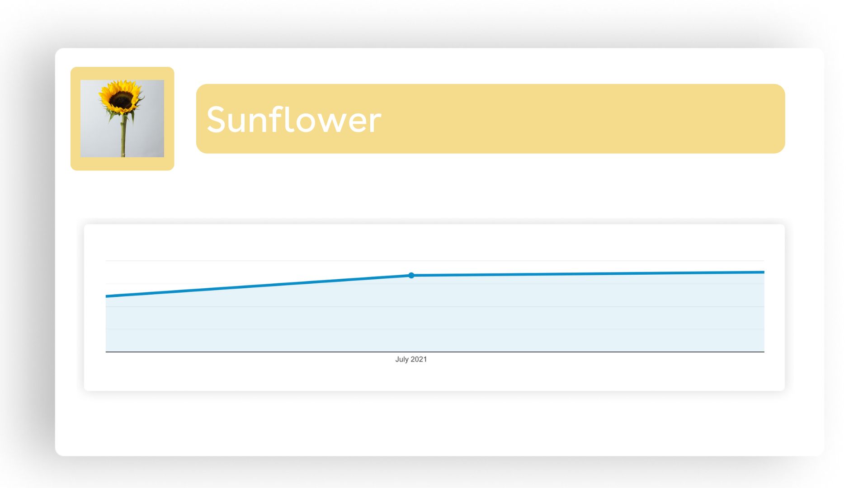Click the rising blue line left of the data point

pyautogui.click(x=258, y=286)
